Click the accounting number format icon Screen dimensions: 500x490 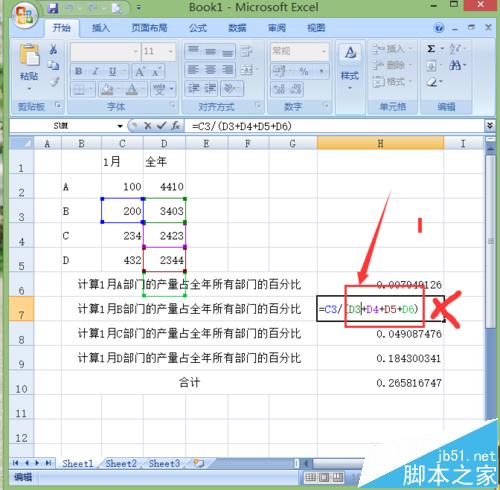pyautogui.click(x=279, y=71)
